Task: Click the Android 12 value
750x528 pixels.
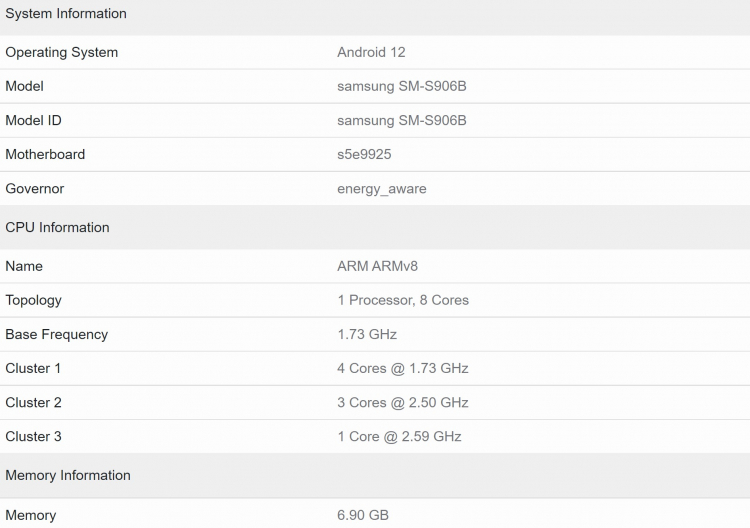Action: [371, 52]
